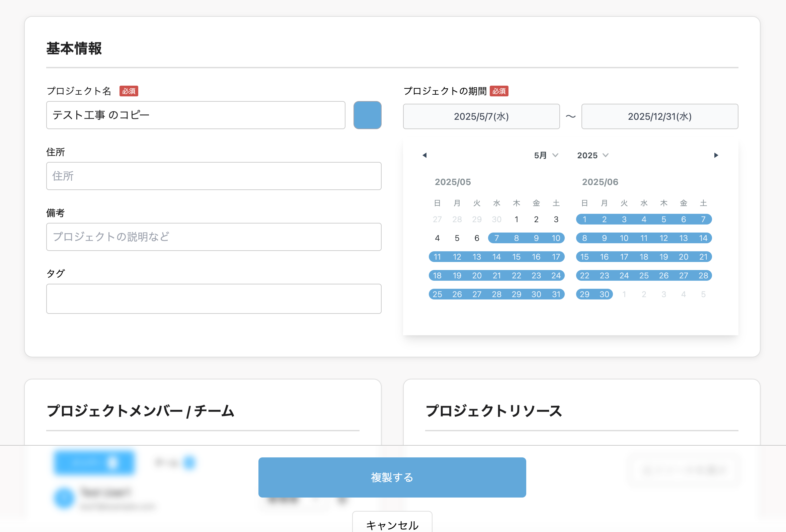Select June 15 in the calendar
The width and height of the screenshot is (786, 532).
(x=584, y=257)
